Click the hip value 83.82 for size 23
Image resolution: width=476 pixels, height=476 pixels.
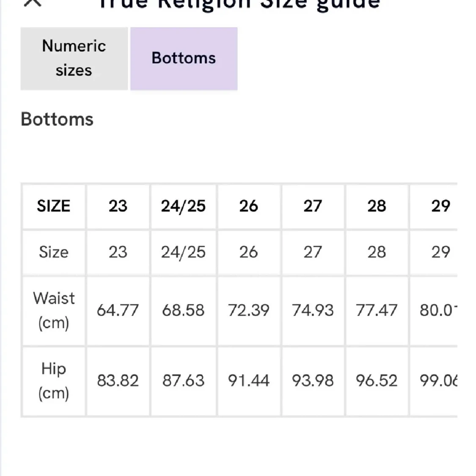coord(118,381)
